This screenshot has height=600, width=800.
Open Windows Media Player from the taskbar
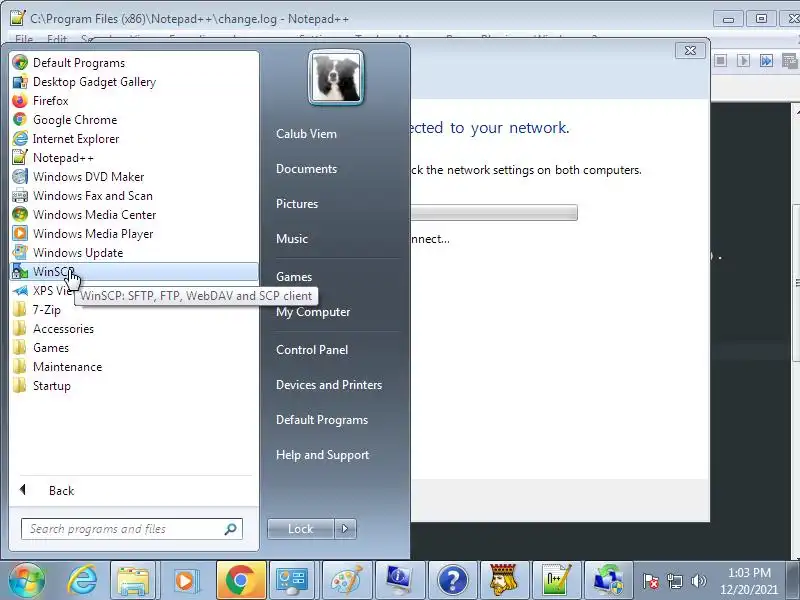[x=185, y=580]
